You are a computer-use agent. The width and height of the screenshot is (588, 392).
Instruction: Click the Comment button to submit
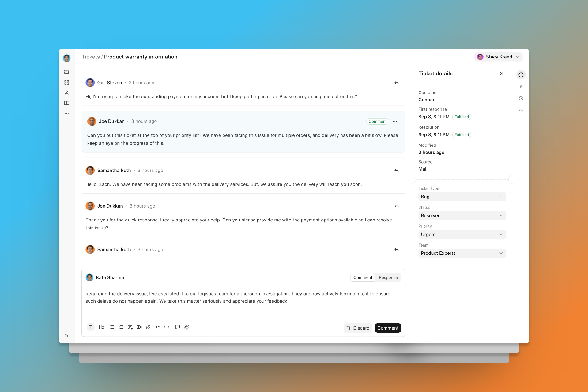(387, 328)
